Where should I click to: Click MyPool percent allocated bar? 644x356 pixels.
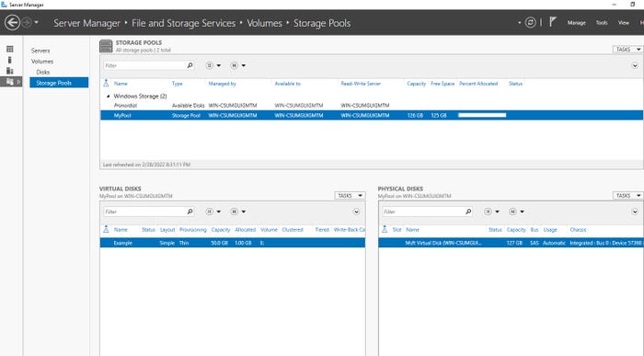pyautogui.click(x=482, y=115)
